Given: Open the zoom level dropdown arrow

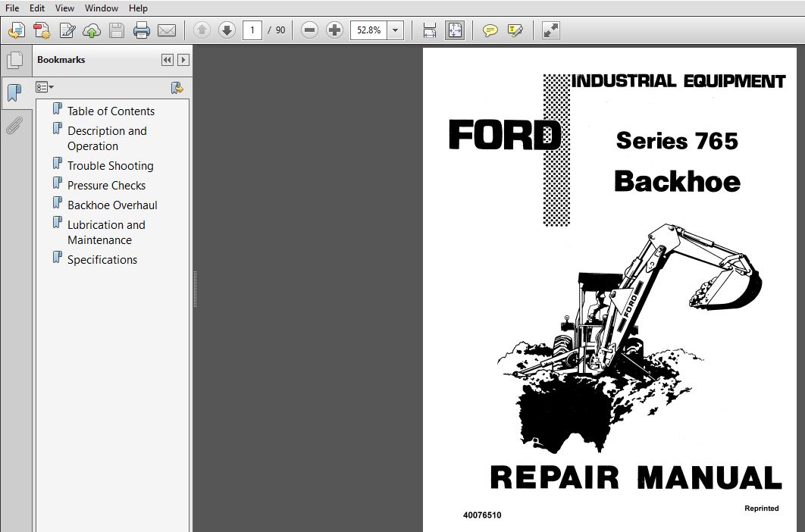Looking at the screenshot, I should coord(396,30).
